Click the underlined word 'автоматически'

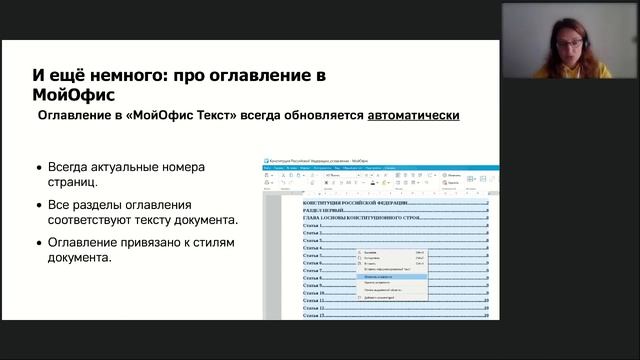pyautogui.click(x=413, y=116)
